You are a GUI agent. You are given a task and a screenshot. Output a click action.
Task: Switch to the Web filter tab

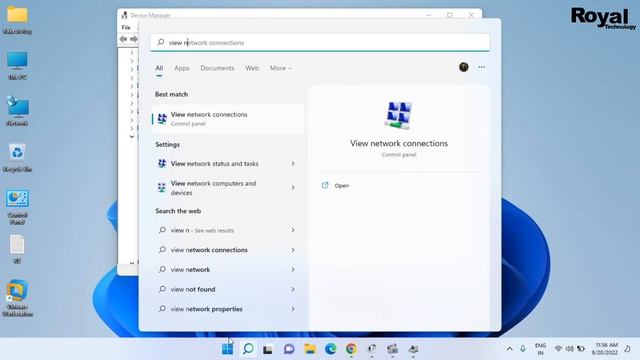[x=252, y=68]
